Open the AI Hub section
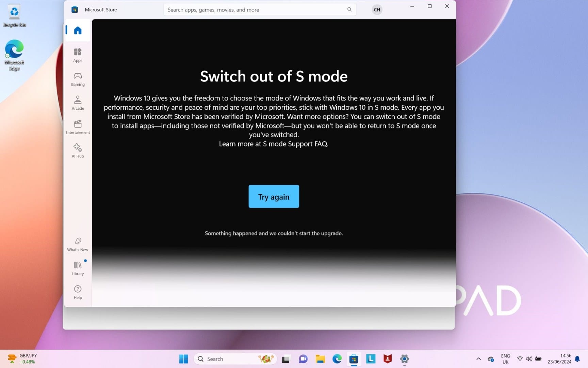The width and height of the screenshot is (588, 368). 78,150
